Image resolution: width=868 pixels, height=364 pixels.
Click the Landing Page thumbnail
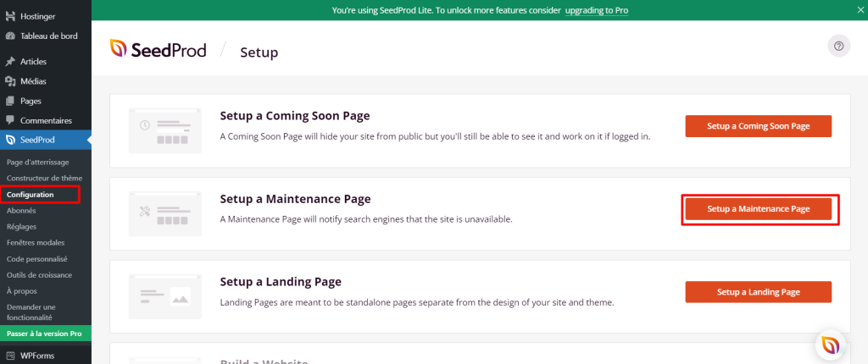coord(165,296)
